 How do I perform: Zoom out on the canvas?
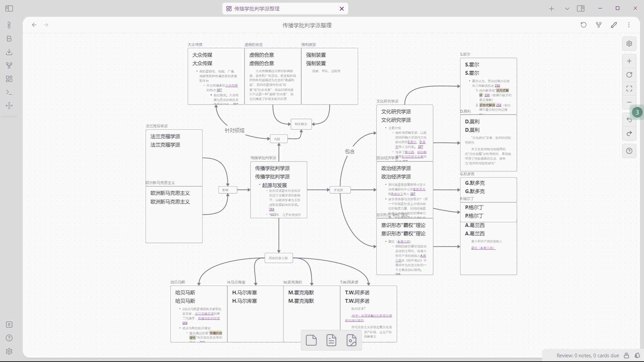[x=629, y=102]
